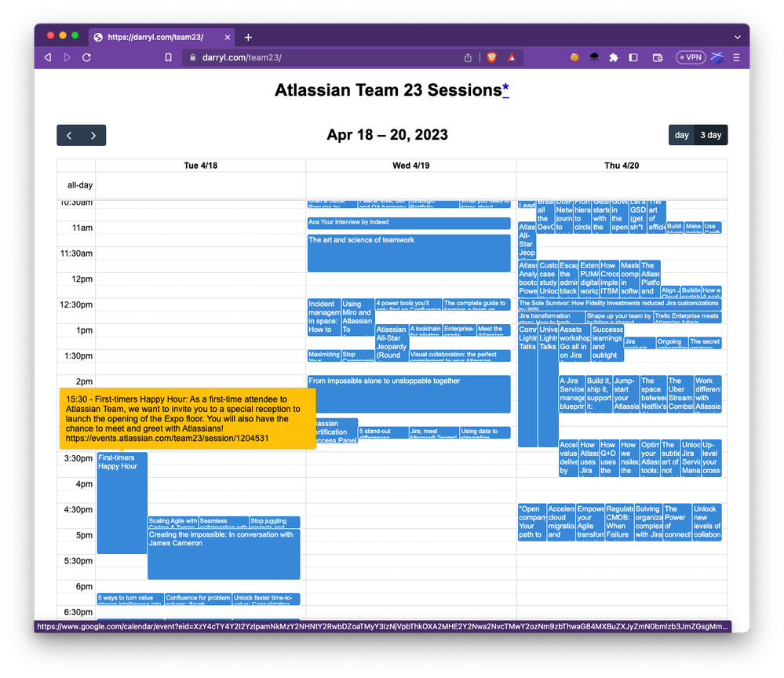
Task: Open A toolchain for piloting event
Action: pyautogui.click(x=425, y=330)
